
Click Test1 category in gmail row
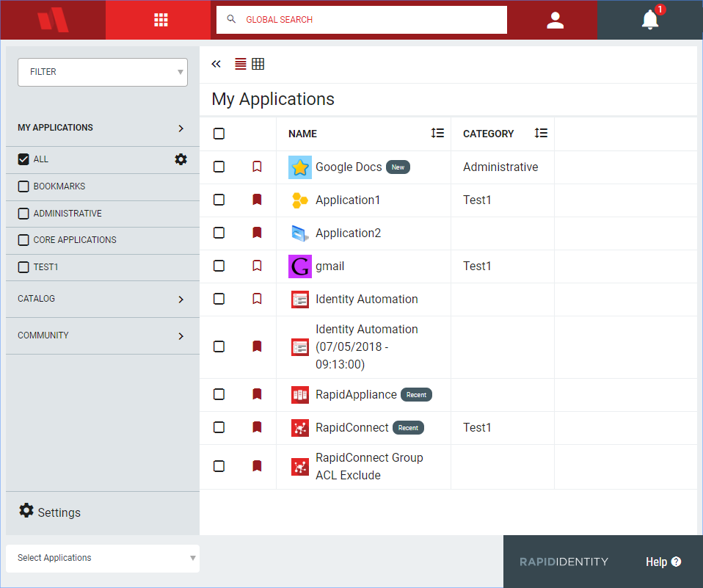[x=477, y=266]
